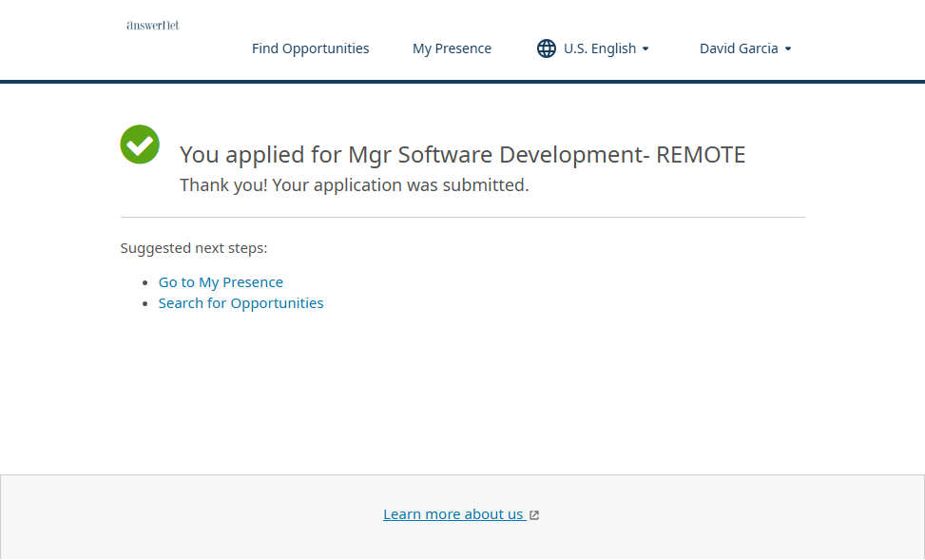Viewport: 925px width, 560px height.
Task: Click the Suggested next steps label
Action: coord(194,248)
